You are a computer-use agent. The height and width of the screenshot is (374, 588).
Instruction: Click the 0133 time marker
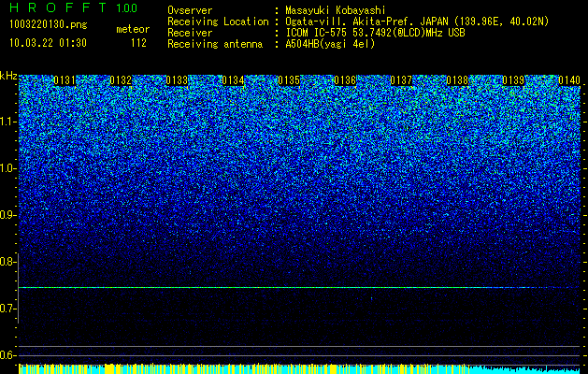[177, 80]
